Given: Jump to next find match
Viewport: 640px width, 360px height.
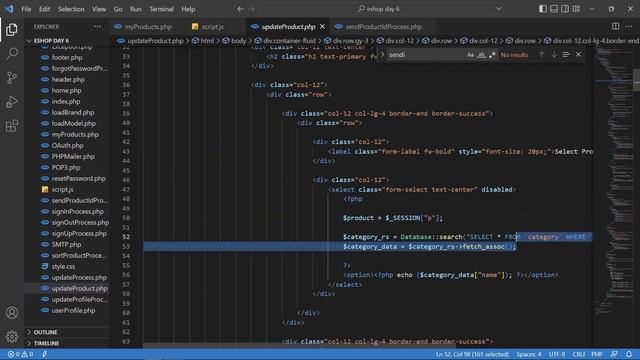Looking at the screenshot, I should 554,55.
